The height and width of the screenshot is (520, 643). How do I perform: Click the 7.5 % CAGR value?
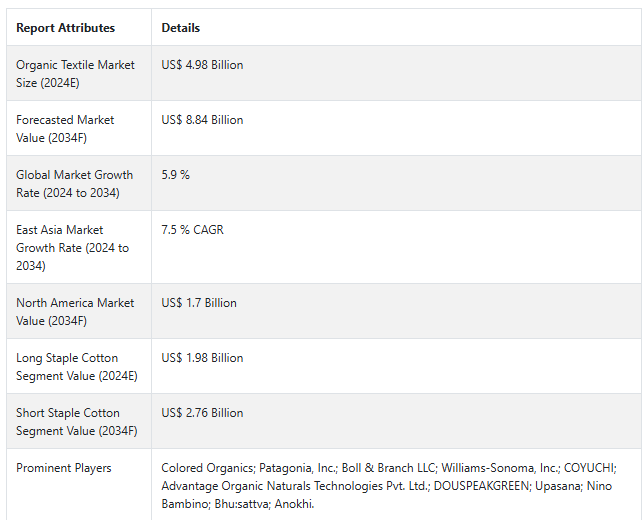click(192, 230)
